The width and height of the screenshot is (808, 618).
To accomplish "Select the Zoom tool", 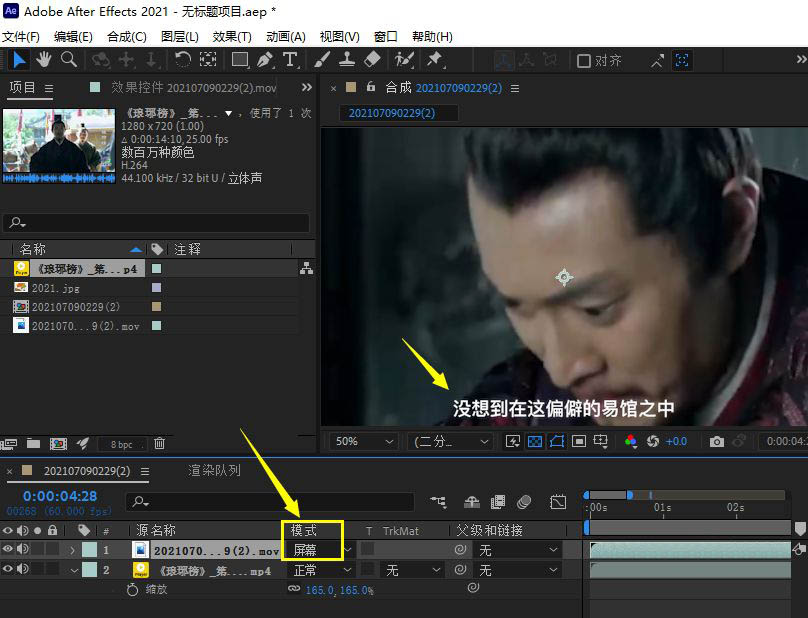I will 68,59.
